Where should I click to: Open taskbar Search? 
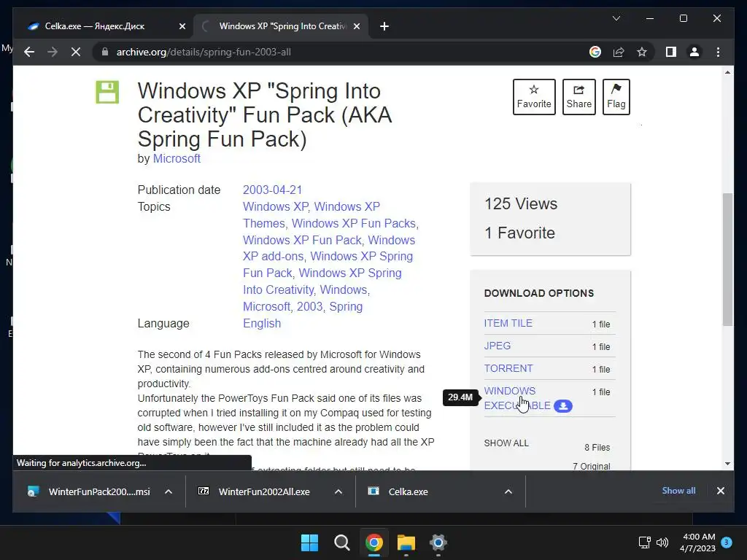[x=341, y=542]
